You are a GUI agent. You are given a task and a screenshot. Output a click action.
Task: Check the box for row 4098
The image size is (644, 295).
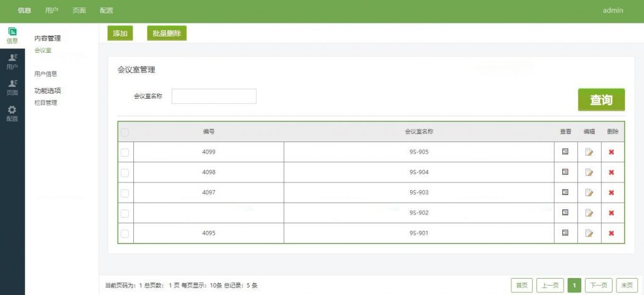tap(125, 173)
